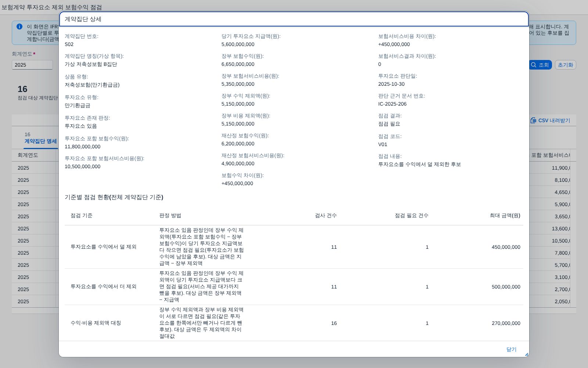Screen dimensions: 588x368
Task: Click the 11,800,000,000 보험수익 value
Action: pyautogui.click(x=83, y=147)
